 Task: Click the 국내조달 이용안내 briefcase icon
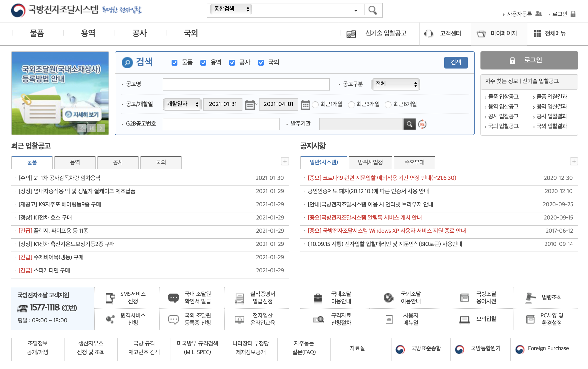tap(318, 298)
